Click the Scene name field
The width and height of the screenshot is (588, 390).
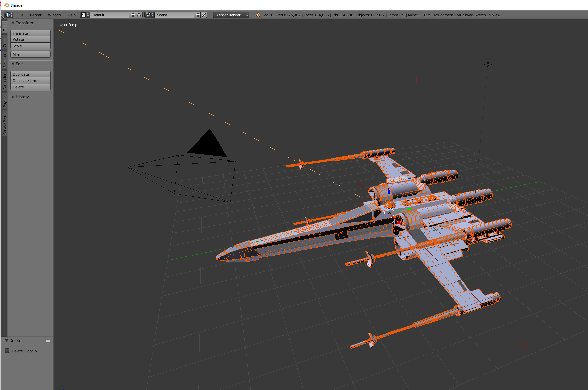click(175, 15)
